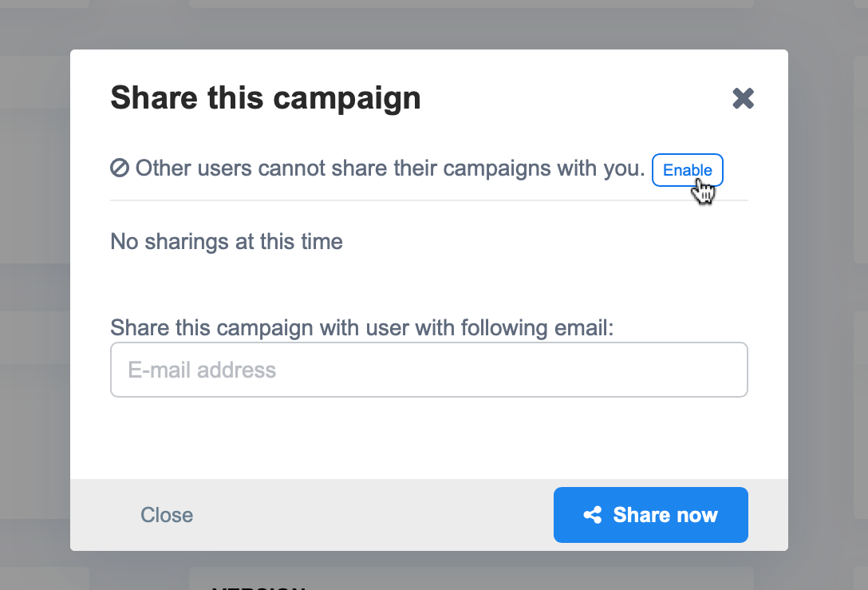Click the blue 'Enable' label text
The height and width of the screenshot is (590, 868).
tap(687, 170)
